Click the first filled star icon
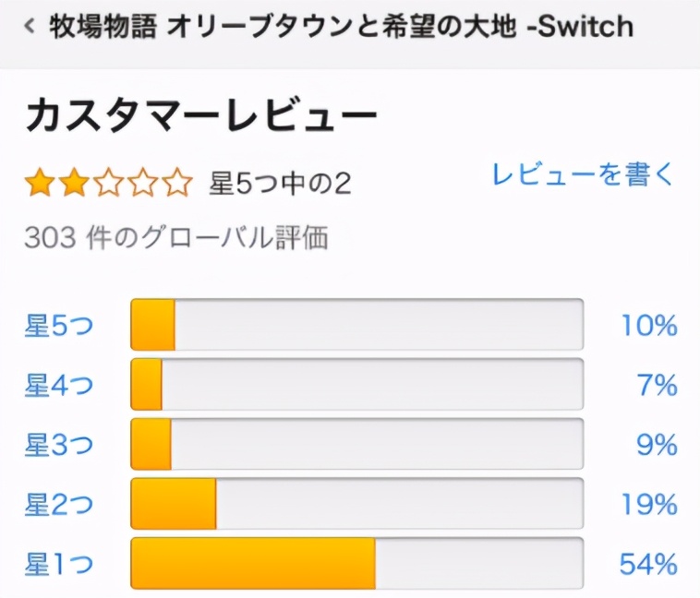The width and height of the screenshot is (700, 598). pyautogui.click(x=40, y=184)
